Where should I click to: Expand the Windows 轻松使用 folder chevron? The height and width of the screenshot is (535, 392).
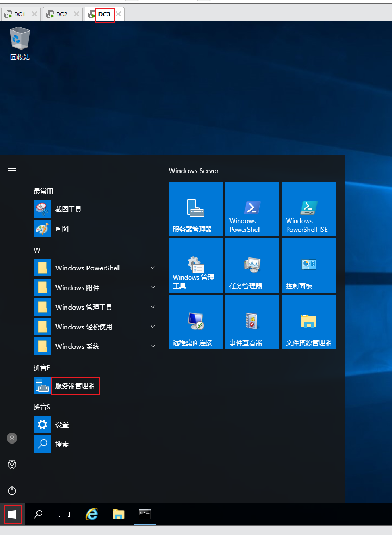coord(153,327)
